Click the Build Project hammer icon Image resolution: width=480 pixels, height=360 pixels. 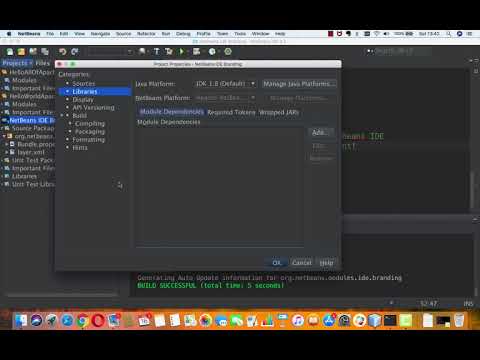(x=157, y=52)
